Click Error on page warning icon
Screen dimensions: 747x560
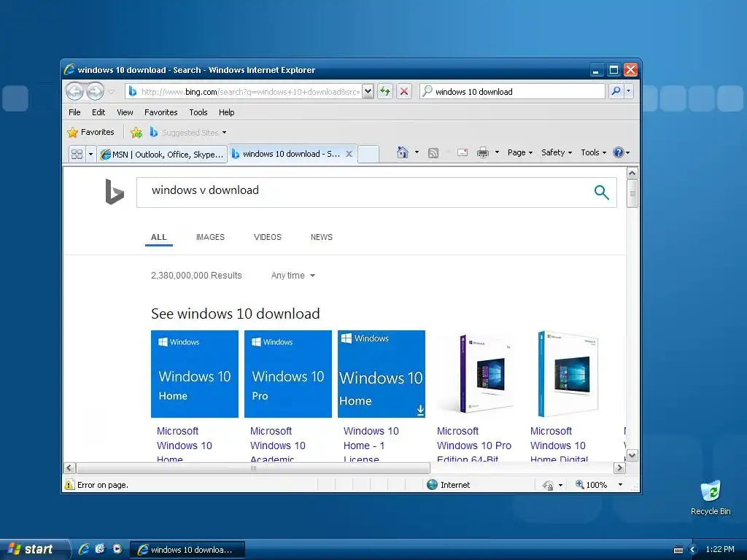(69, 485)
